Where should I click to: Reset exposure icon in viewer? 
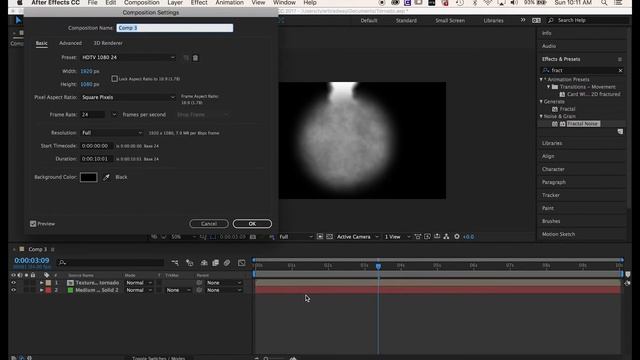[x=457, y=237]
